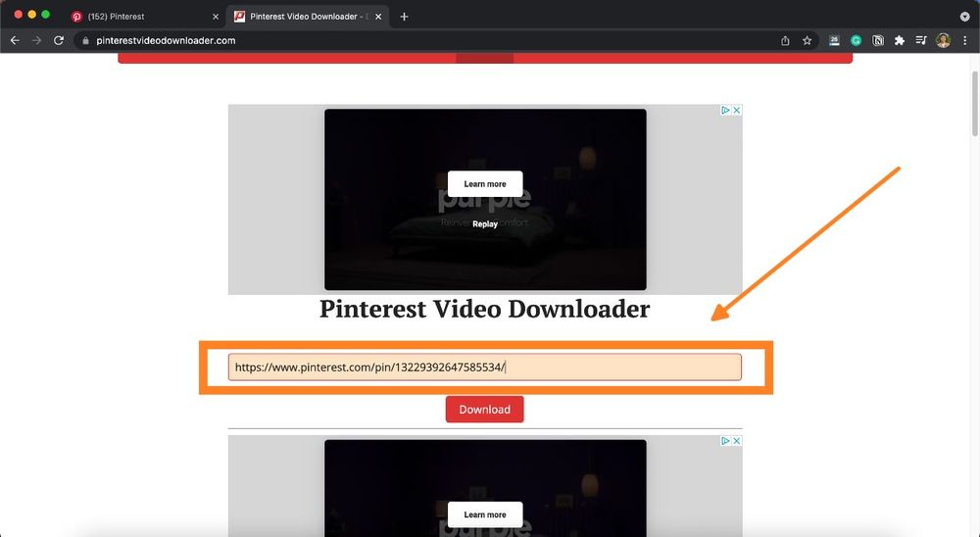Open the Extensions puzzle-piece menu
Screen dimensions: 980x537
click(900, 40)
